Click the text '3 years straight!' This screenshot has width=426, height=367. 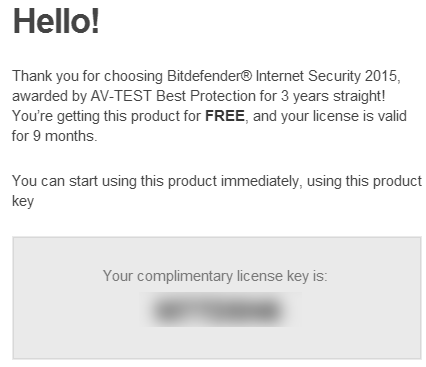click(333, 96)
